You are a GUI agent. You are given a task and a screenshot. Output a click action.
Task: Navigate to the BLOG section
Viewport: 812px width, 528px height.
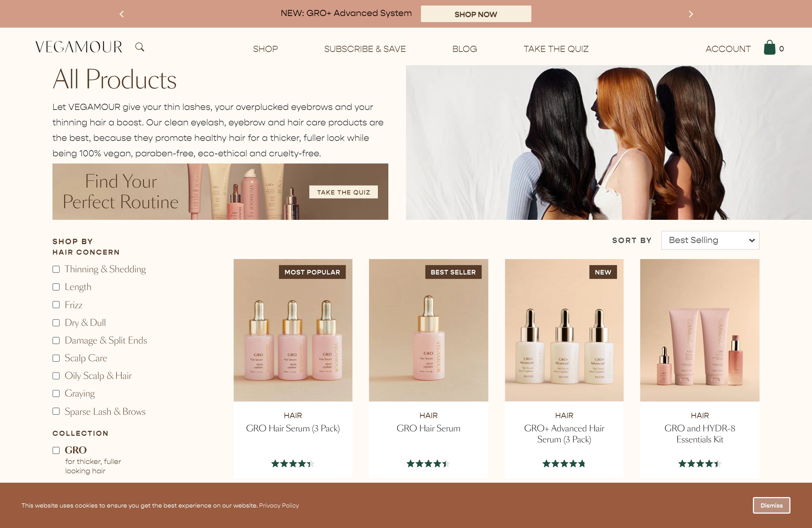(x=464, y=49)
